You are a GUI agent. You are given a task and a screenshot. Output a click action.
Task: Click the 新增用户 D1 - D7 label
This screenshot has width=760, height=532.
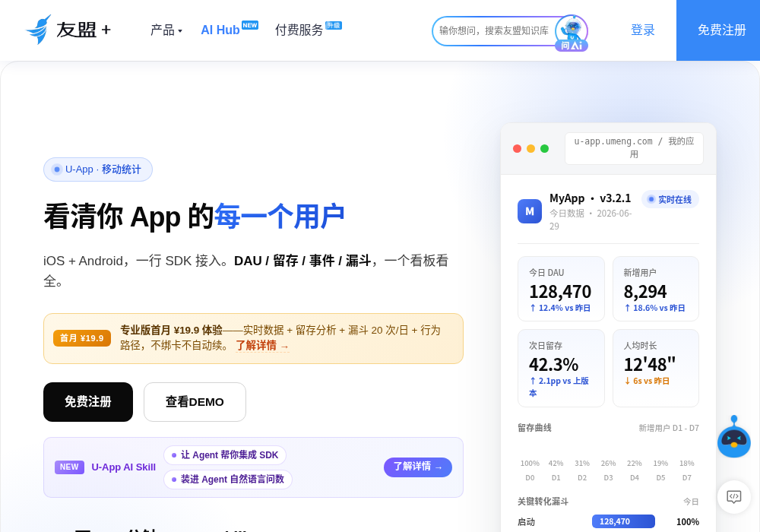click(x=668, y=428)
